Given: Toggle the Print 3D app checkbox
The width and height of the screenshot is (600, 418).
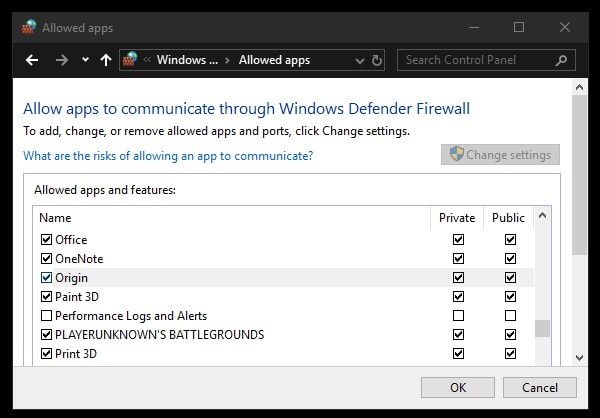Looking at the screenshot, I should click(46, 354).
